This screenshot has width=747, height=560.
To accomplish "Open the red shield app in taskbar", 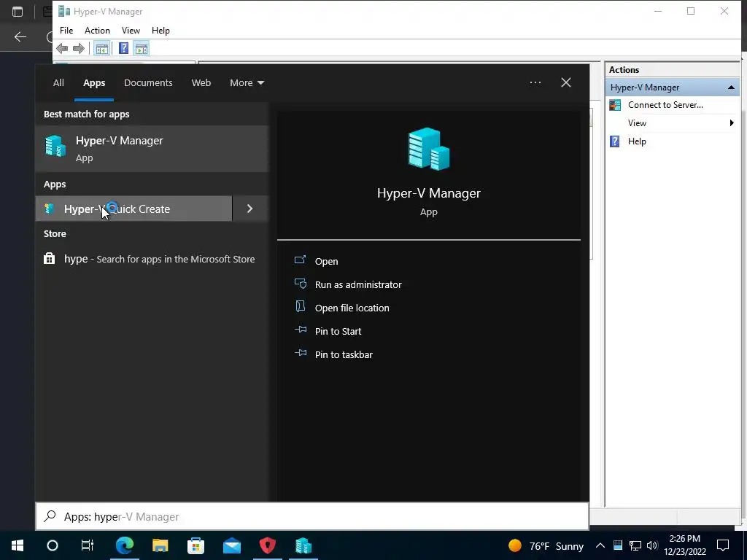I will [268, 545].
